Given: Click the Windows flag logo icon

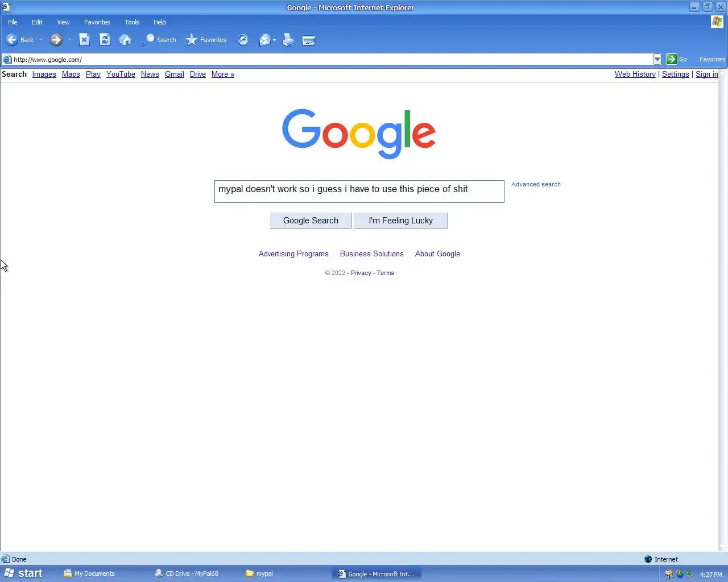Looking at the screenshot, I should (x=717, y=22).
